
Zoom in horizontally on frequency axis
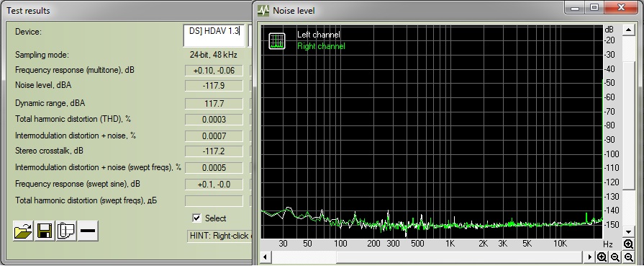tap(602, 257)
